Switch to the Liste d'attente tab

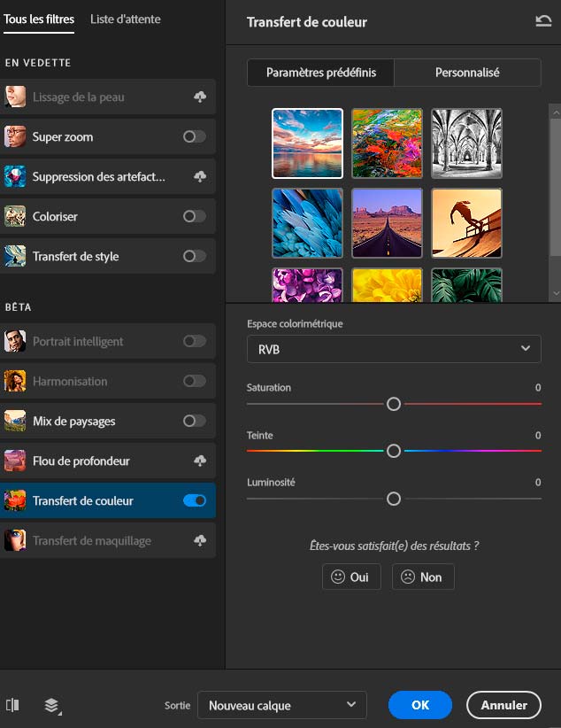(126, 19)
